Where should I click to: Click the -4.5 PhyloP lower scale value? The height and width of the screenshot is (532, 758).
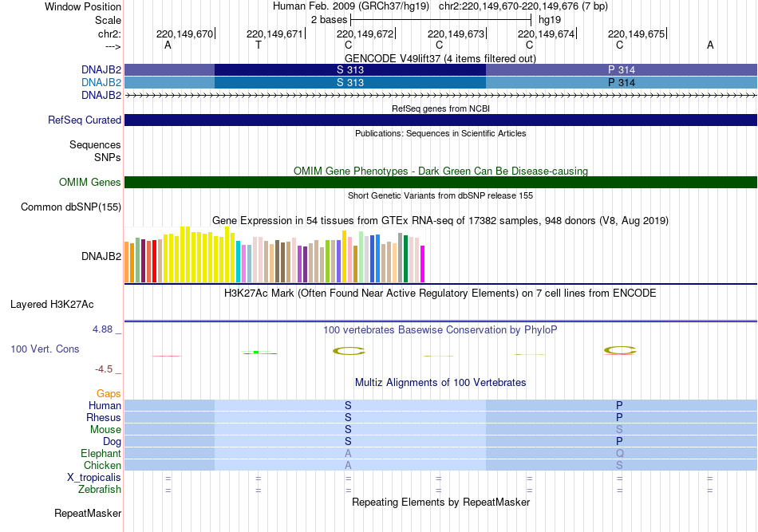point(104,369)
